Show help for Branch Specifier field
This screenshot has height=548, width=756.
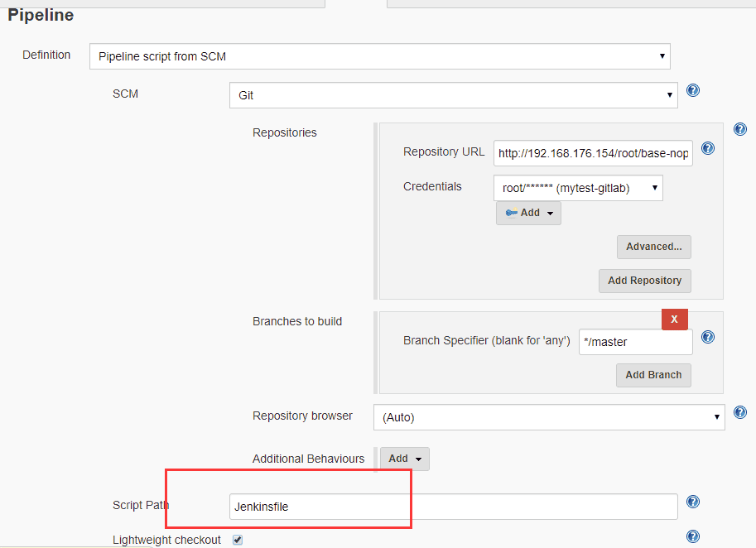[x=708, y=337]
